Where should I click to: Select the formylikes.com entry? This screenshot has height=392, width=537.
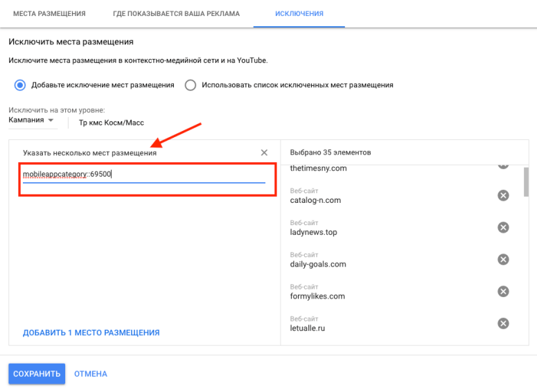pos(317,296)
